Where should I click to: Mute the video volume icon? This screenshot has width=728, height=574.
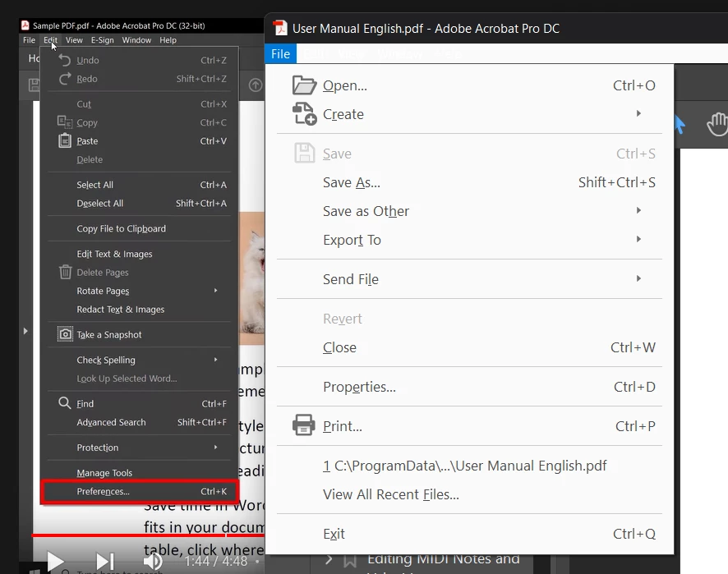tap(153, 562)
